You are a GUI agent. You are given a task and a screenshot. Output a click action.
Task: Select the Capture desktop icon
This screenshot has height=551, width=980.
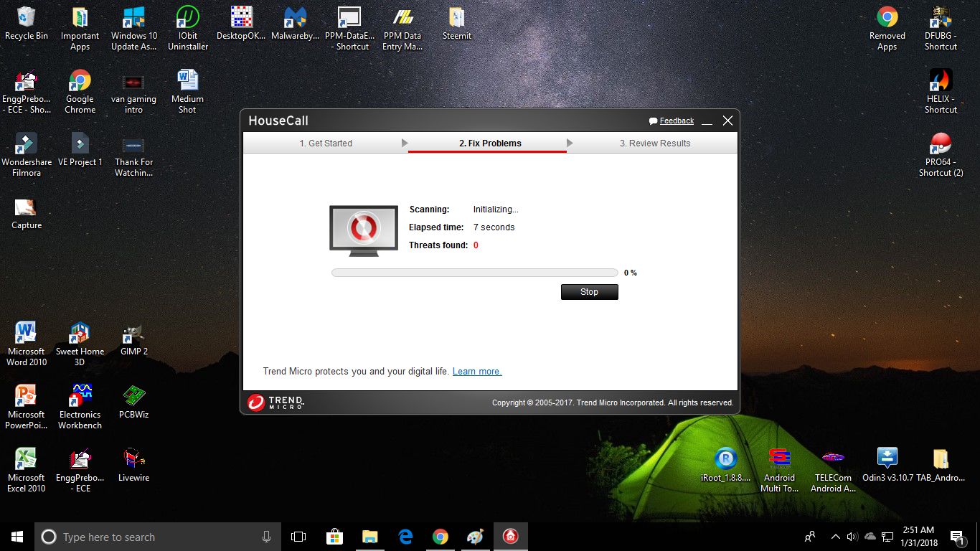[27, 212]
